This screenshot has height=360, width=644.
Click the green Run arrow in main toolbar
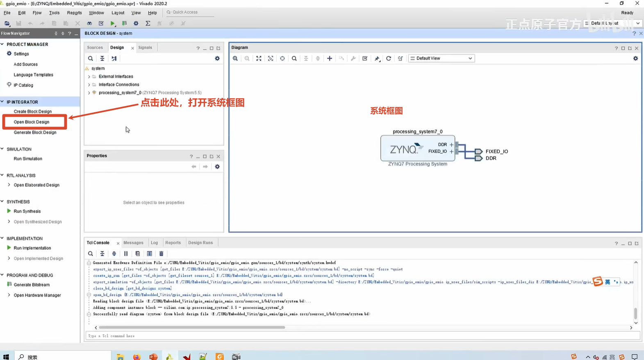(x=113, y=23)
